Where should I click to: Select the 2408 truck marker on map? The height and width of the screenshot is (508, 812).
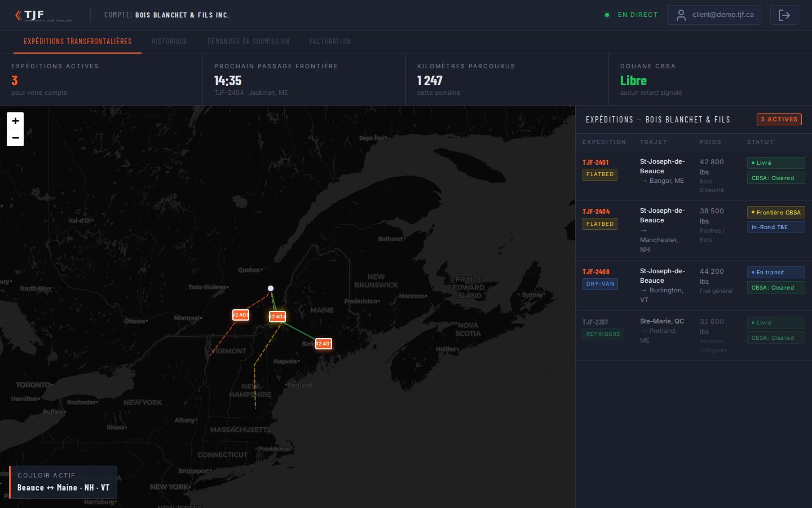coord(241,315)
